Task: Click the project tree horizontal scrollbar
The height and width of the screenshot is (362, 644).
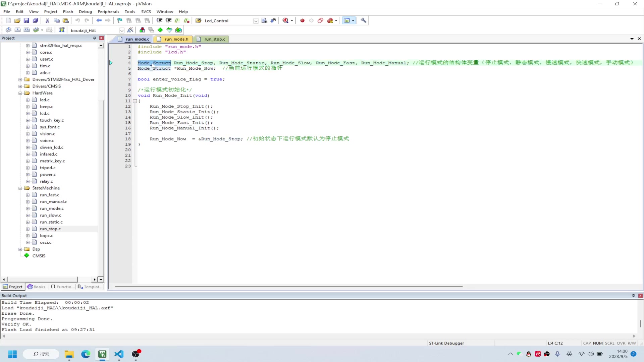Action: [43, 280]
